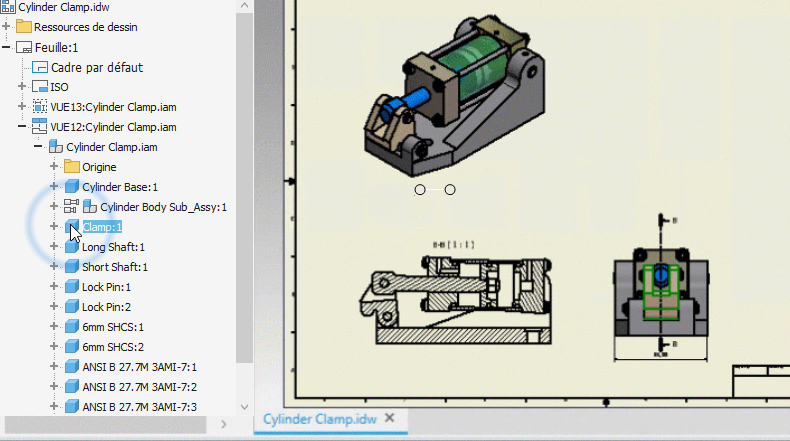This screenshot has height=441, width=790.
Task: Click the browser panel scroll down arrow
Action: [244, 407]
